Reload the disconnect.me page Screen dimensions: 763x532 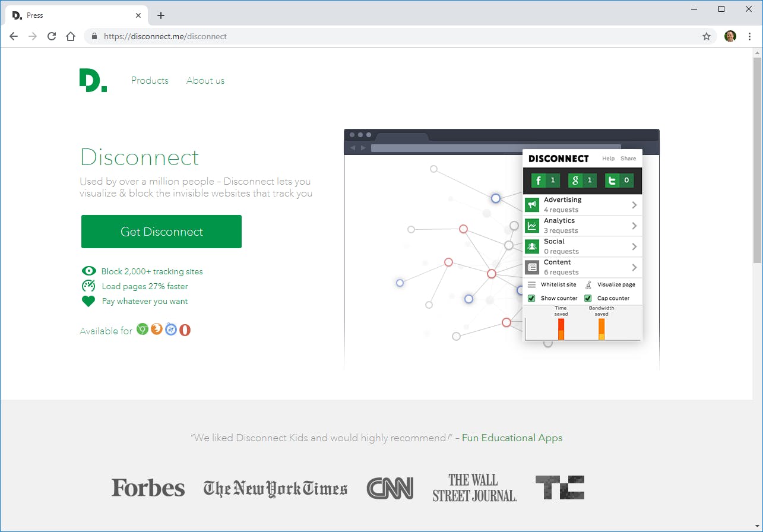coord(52,36)
